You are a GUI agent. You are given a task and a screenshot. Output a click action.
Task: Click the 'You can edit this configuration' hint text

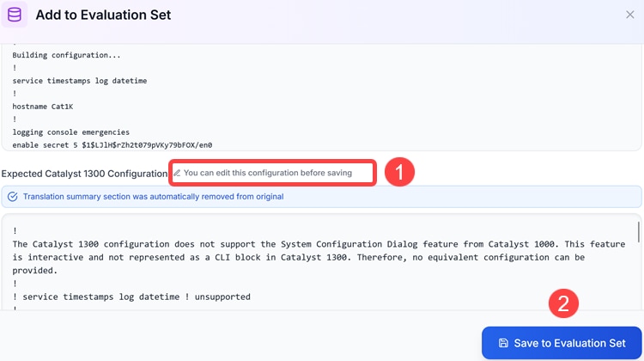267,173
